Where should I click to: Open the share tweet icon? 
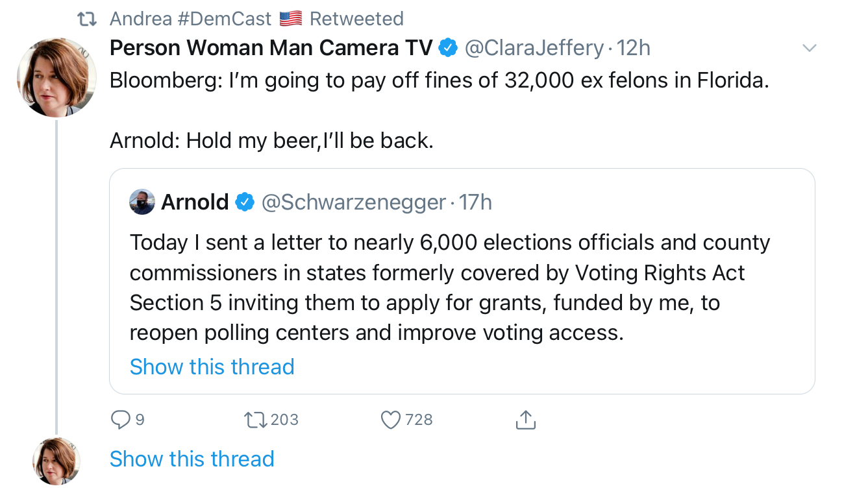(525, 420)
